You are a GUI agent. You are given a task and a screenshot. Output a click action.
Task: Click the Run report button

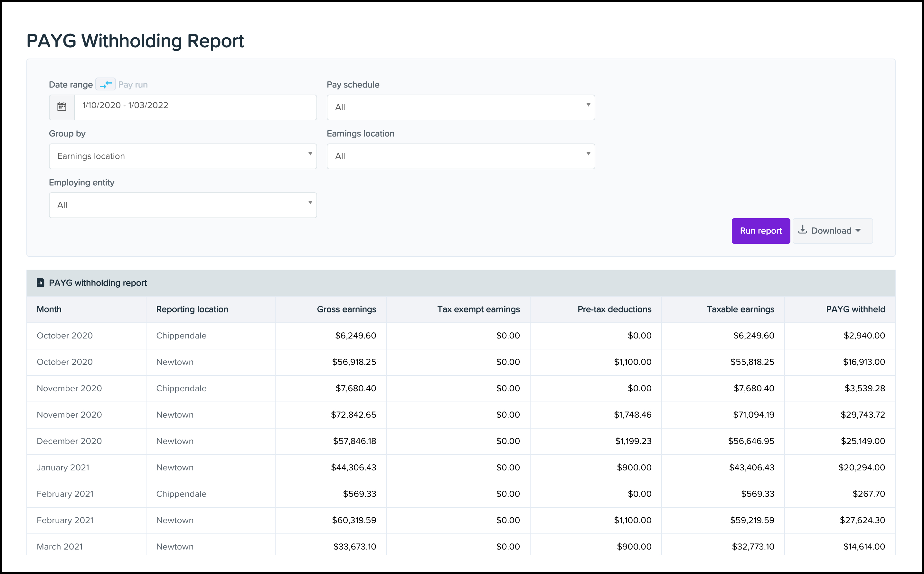tap(761, 231)
